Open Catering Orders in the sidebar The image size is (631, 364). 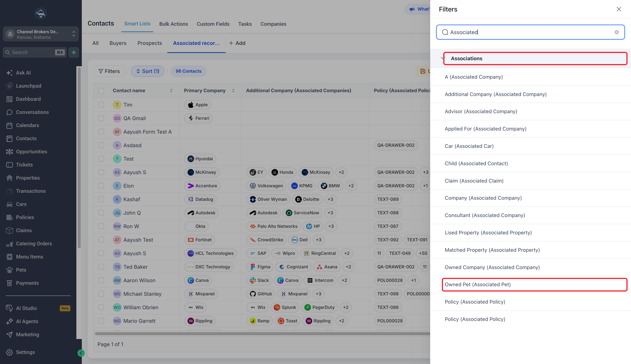click(x=34, y=244)
